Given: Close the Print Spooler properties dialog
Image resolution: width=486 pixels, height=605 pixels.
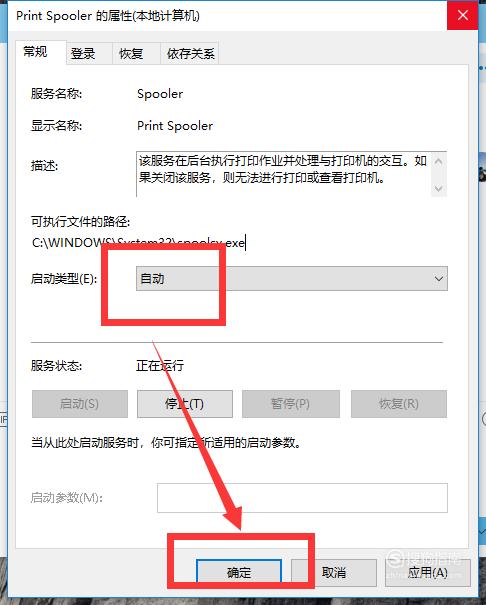Looking at the screenshot, I should tap(462, 15).
